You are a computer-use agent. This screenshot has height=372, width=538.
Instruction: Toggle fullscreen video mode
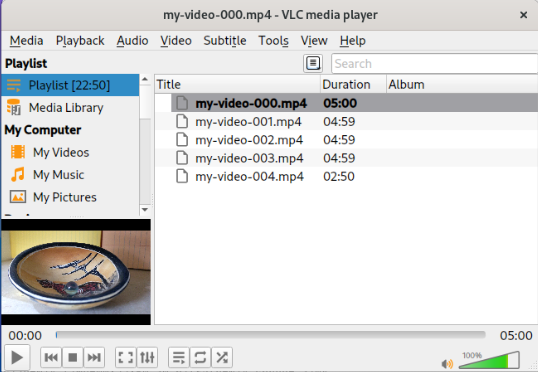pyautogui.click(x=126, y=357)
